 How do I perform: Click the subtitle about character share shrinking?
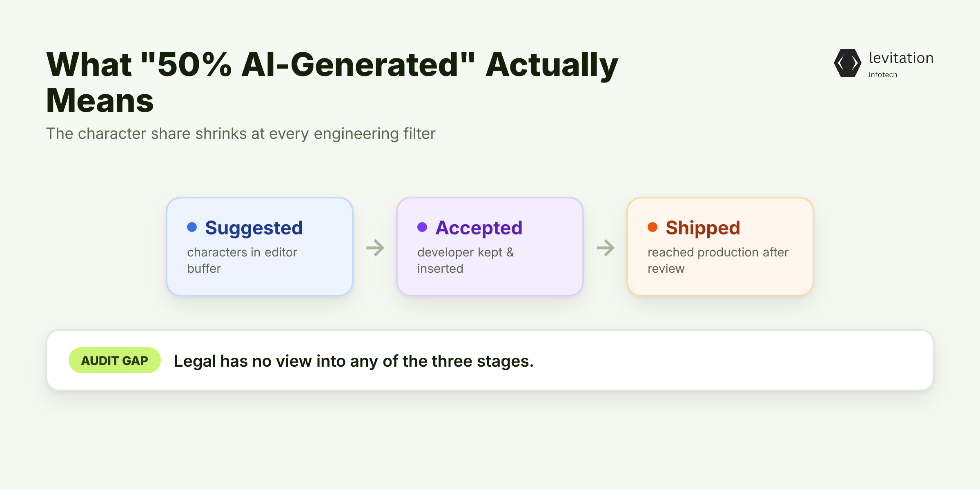click(x=241, y=134)
